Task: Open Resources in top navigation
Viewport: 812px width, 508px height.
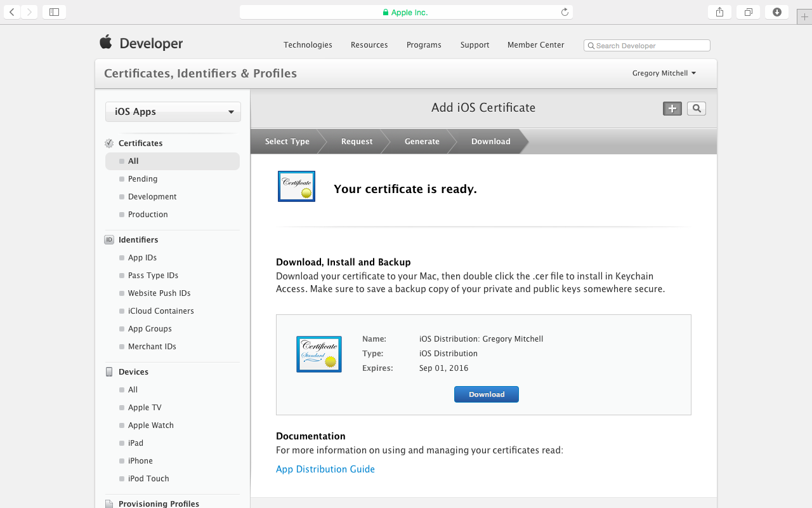Action: coord(369,45)
